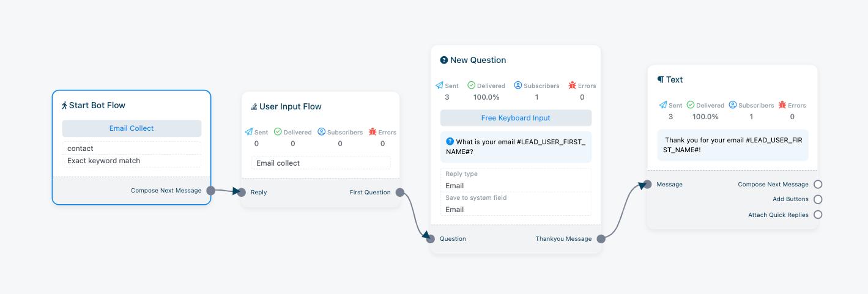Click the Save to system field Email value
The height and width of the screenshot is (294, 868).
pos(516,210)
